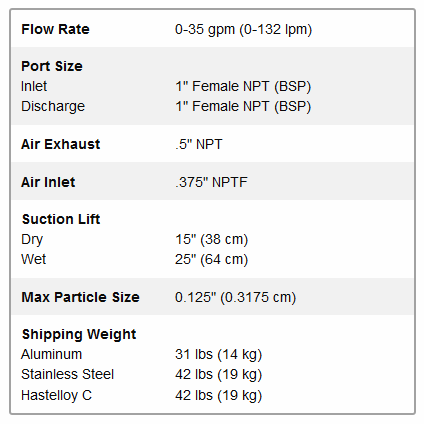Click the Air Exhaust label
Viewport: 424px width, 424px height.
click(61, 144)
